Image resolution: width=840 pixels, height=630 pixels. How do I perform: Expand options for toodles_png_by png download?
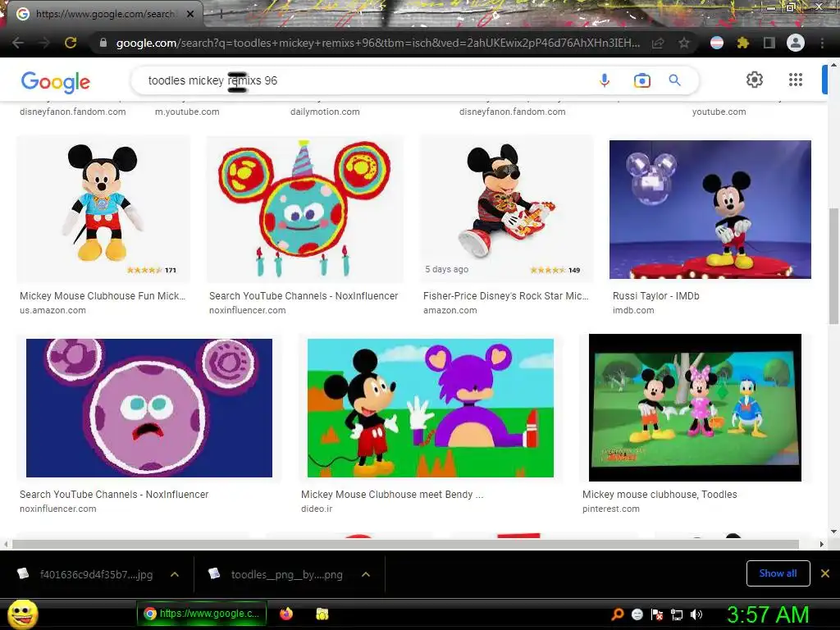pyautogui.click(x=366, y=574)
